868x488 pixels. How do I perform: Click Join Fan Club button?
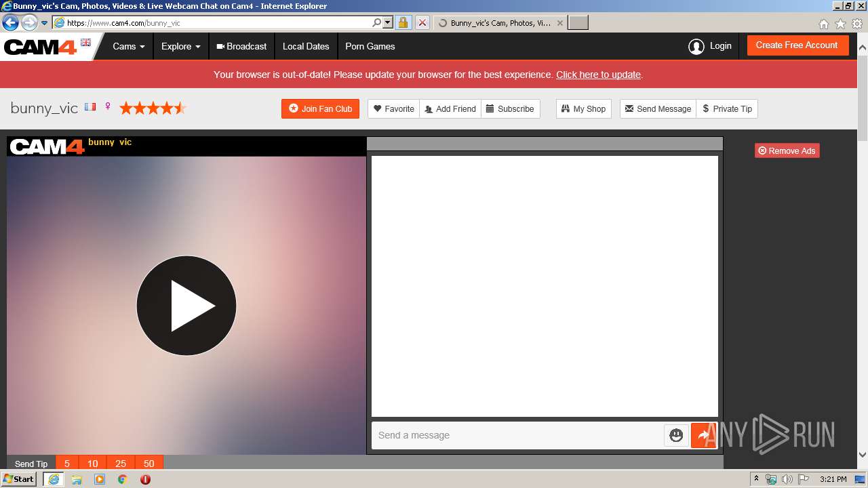click(x=320, y=108)
